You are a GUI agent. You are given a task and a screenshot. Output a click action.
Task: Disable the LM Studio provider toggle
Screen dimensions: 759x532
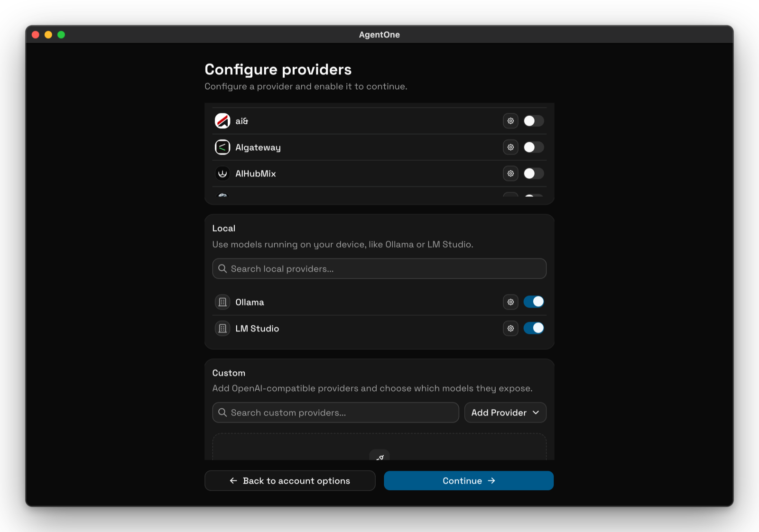[x=534, y=328]
